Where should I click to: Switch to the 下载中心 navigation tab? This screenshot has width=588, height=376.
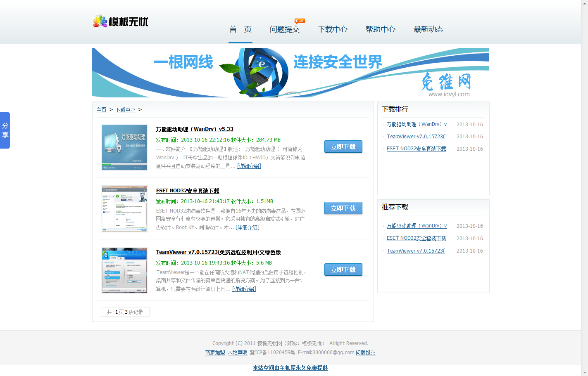[332, 29]
